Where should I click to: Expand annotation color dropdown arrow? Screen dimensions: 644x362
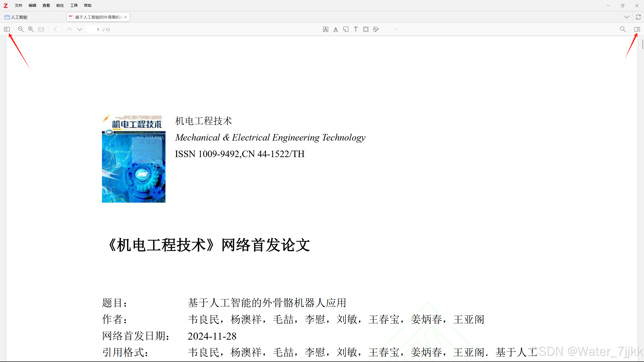396,29
